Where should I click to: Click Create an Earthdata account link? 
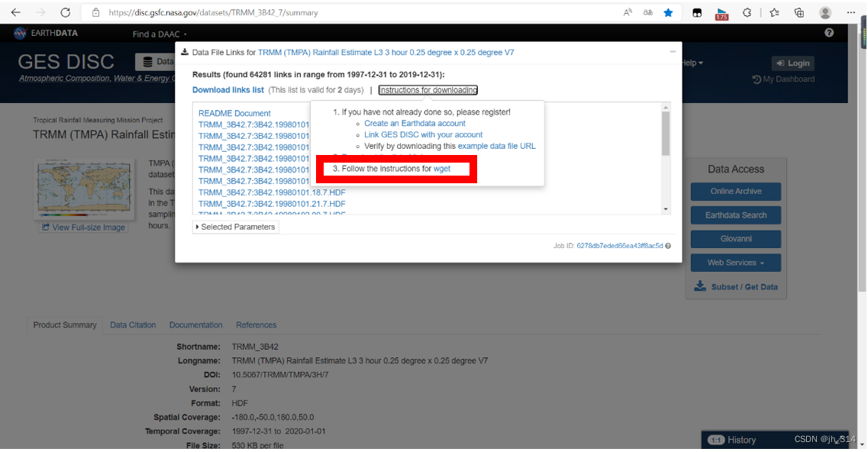tap(415, 124)
